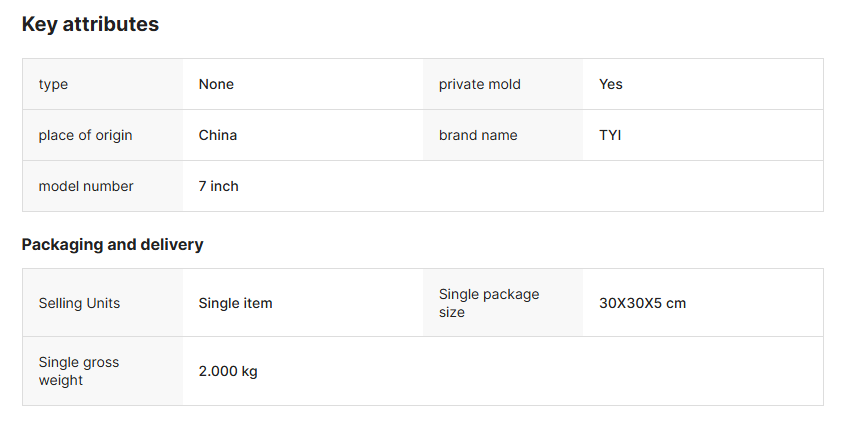Click the 'Yes' private mold value
This screenshot has width=850, height=421.
pos(610,84)
